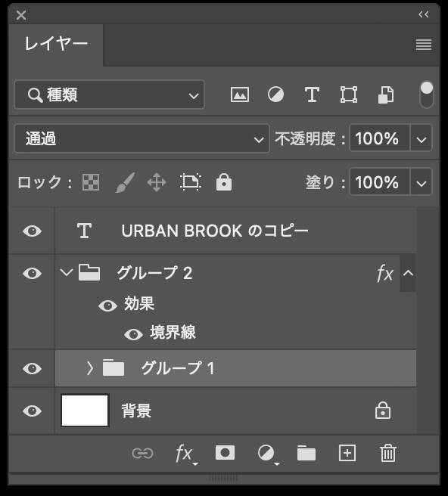The image size is (448, 496).
Task: Click the fx badge on グループ 2
Action: [x=385, y=273]
